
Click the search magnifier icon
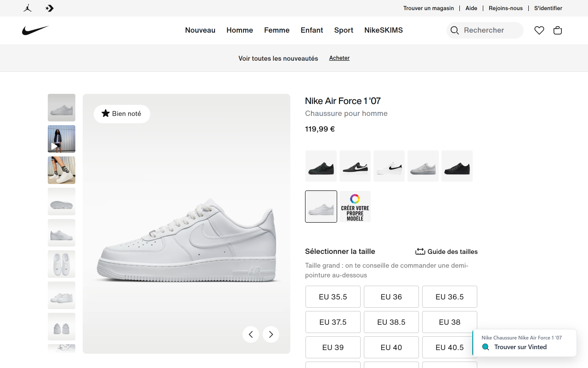[455, 30]
